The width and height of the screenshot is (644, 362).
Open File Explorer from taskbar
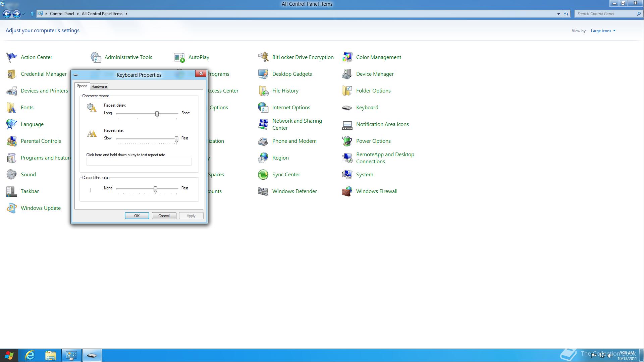coord(51,355)
